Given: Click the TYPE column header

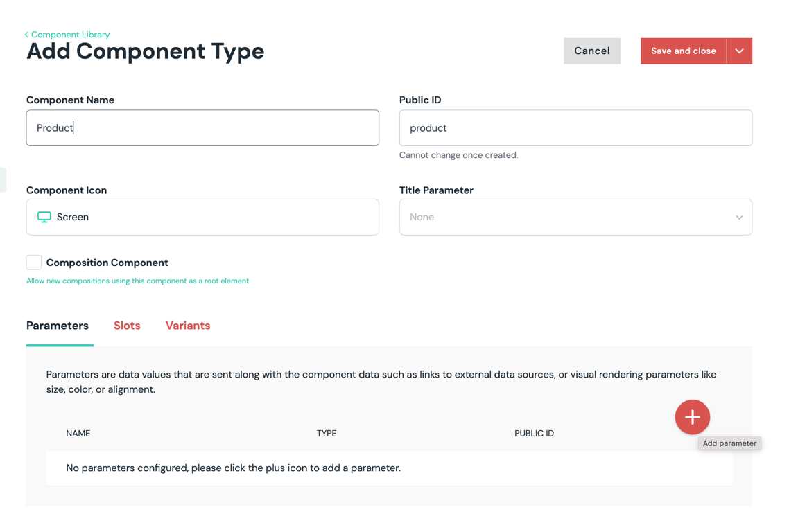Looking at the screenshot, I should click(x=327, y=434).
